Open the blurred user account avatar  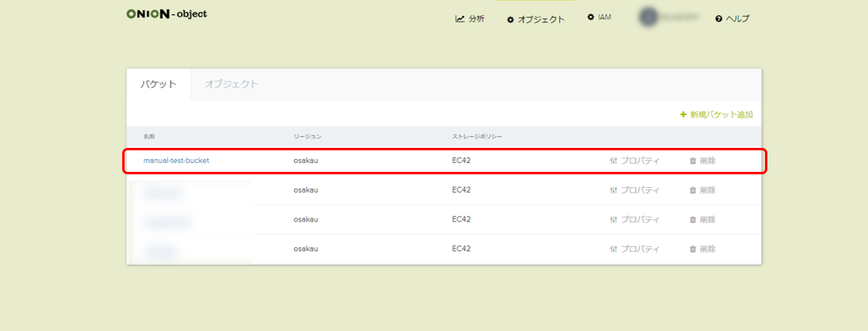point(648,18)
